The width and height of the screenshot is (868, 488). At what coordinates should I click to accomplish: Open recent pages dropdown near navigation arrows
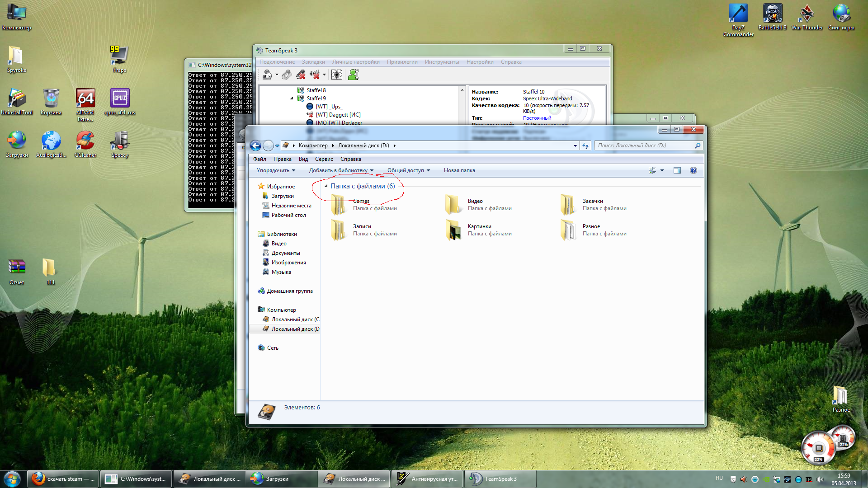277,146
